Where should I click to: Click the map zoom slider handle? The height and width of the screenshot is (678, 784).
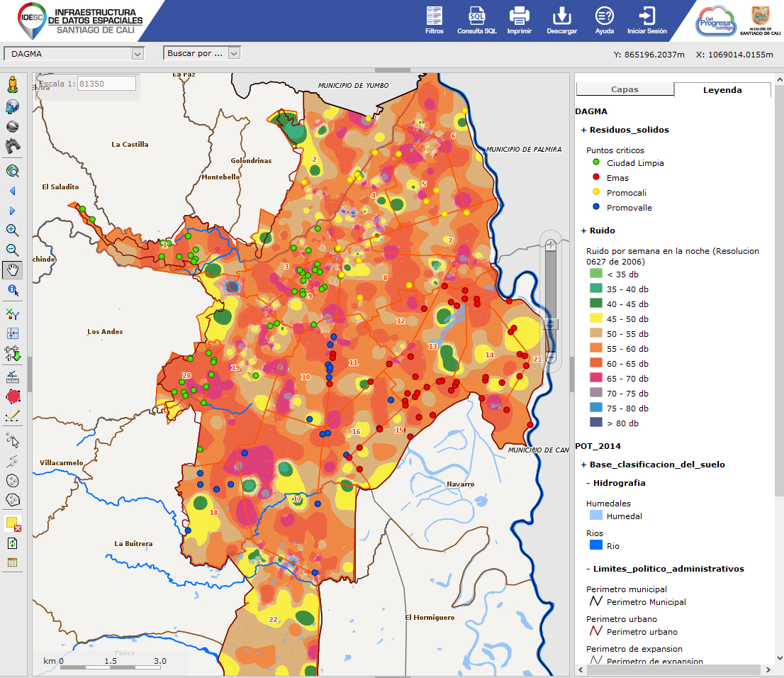(x=551, y=324)
